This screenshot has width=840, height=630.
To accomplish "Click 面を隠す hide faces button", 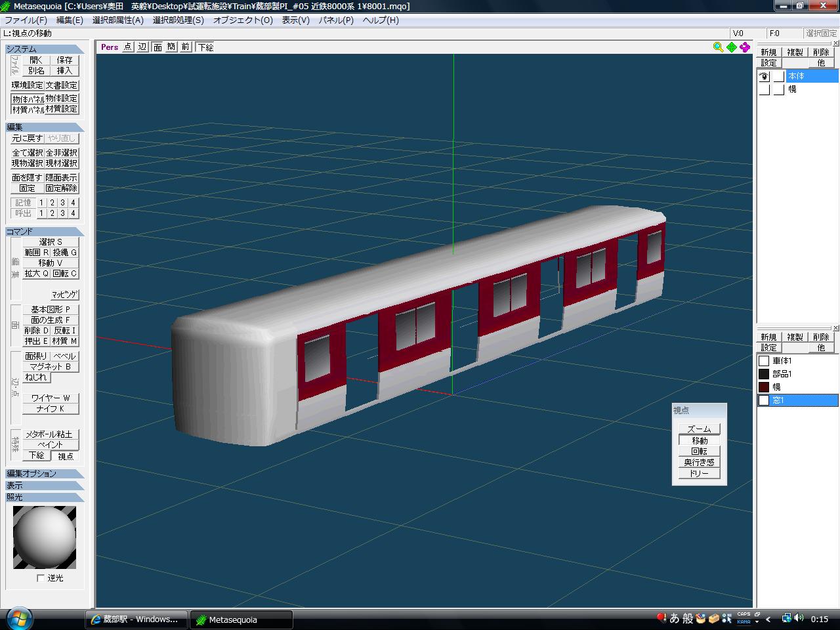I will tap(28, 178).
